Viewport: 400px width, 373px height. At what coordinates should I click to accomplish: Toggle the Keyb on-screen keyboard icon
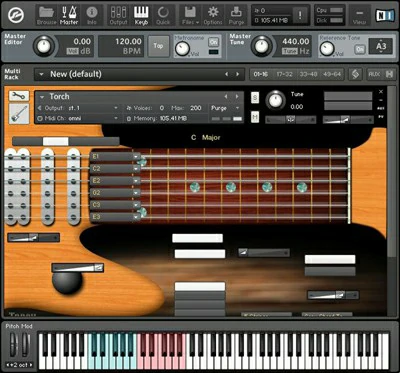click(x=141, y=15)
